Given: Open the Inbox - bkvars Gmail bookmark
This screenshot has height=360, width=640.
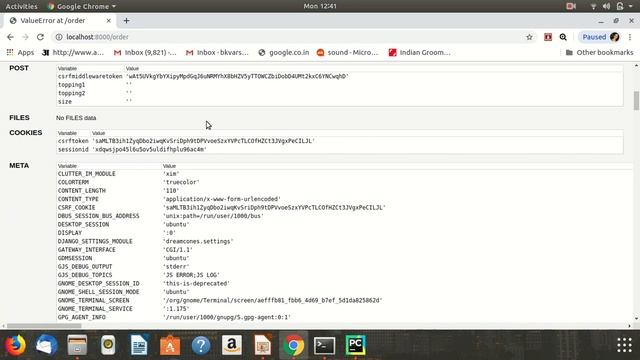Looking at the screenshot, I should tap(217, 52).
